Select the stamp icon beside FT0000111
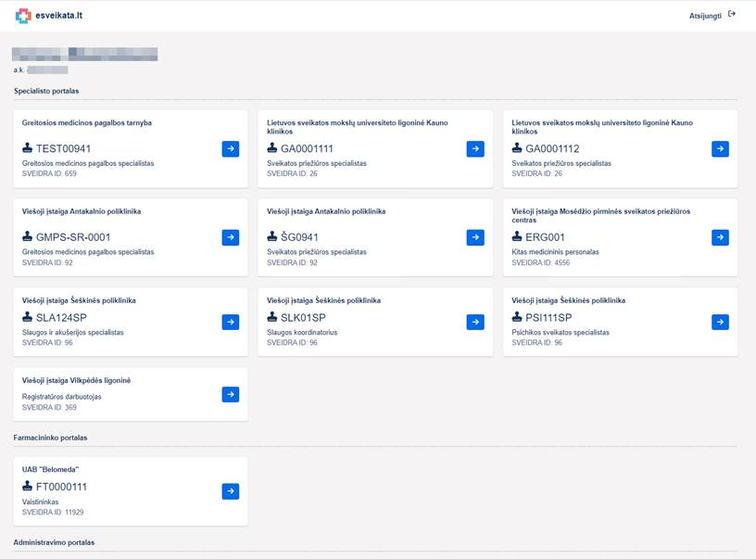Viewport: 756px width, 559px height. [28, 487]
